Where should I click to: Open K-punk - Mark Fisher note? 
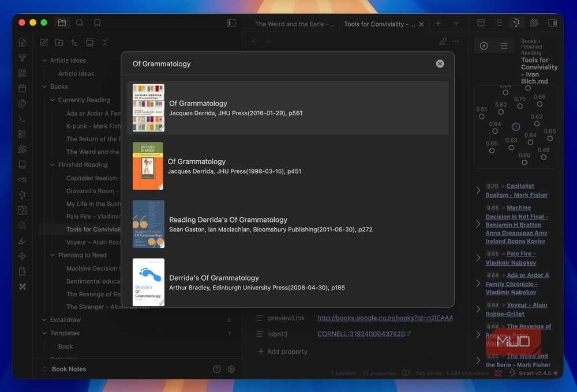click(93, 126)
